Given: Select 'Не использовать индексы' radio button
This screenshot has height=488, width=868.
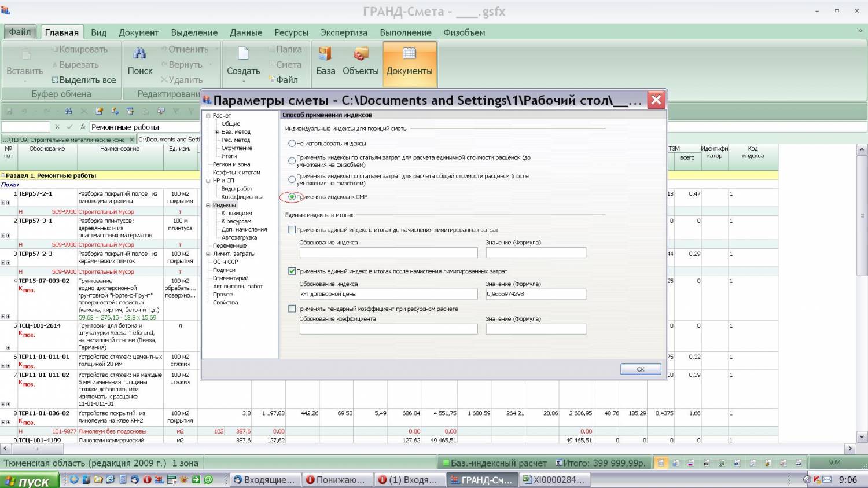Looking at the screenshot, I should coord(292,144).
